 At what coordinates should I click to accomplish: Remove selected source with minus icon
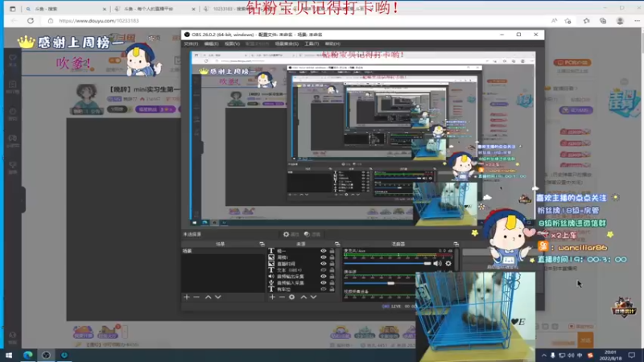coord(282,297)
